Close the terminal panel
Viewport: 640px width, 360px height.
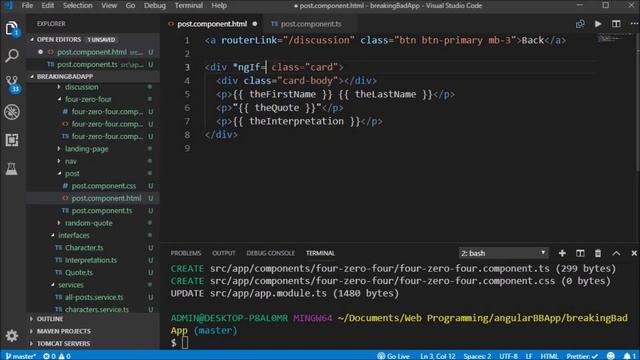point(634,253)
